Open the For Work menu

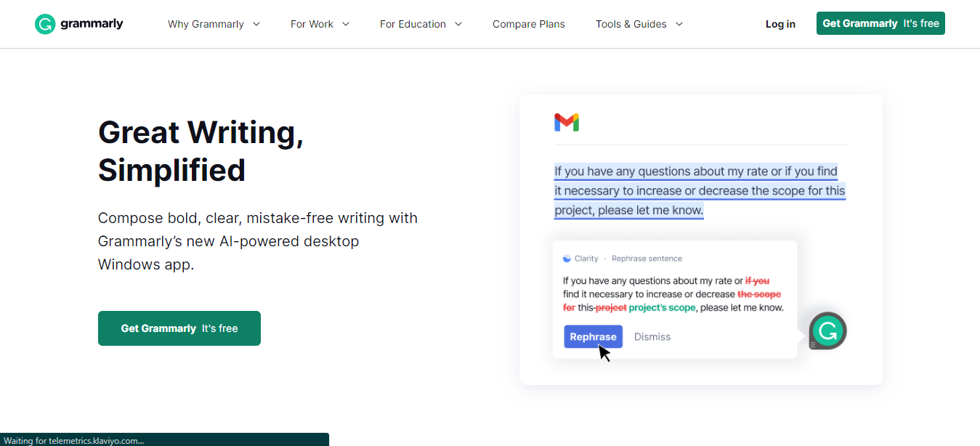pos(312,24)
